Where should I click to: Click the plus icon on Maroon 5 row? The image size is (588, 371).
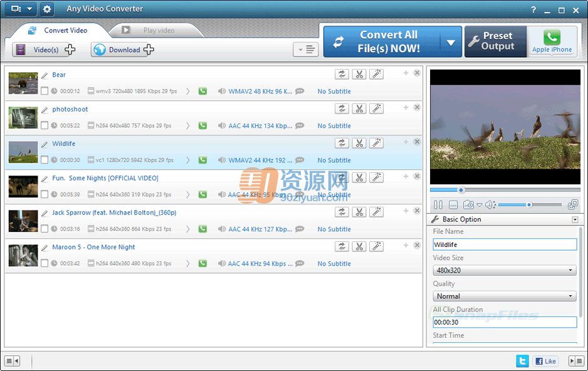(x=406, y=246)
